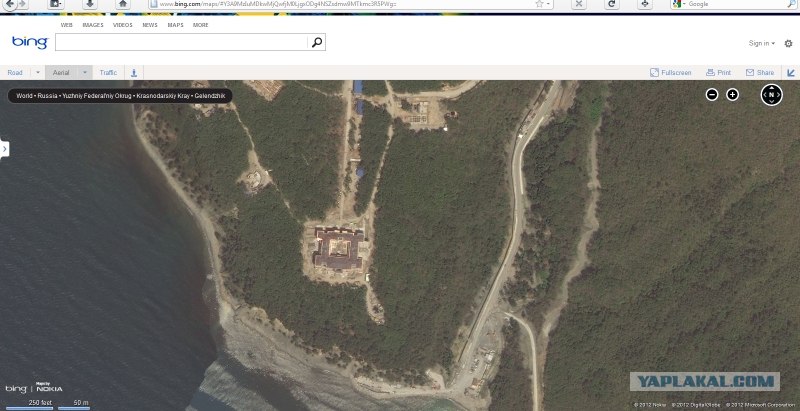Screen dimensions: 800x411
Task: Click the browser Google search field
Action: tap(735, 4)
